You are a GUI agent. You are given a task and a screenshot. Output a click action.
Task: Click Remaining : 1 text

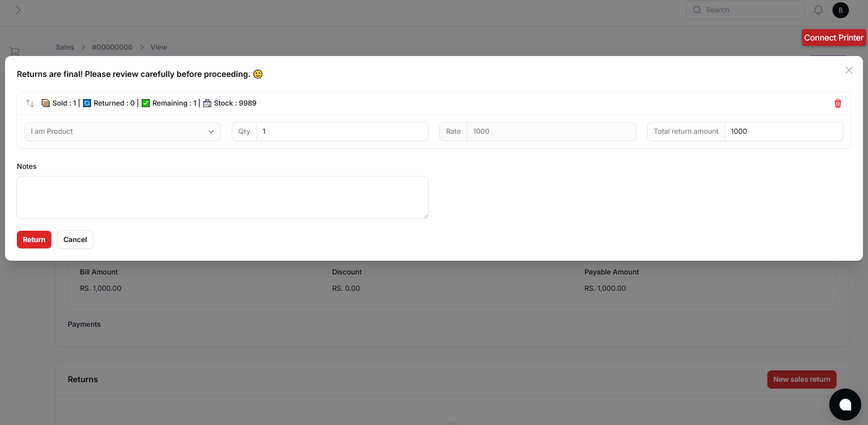[x=174, y=103]
